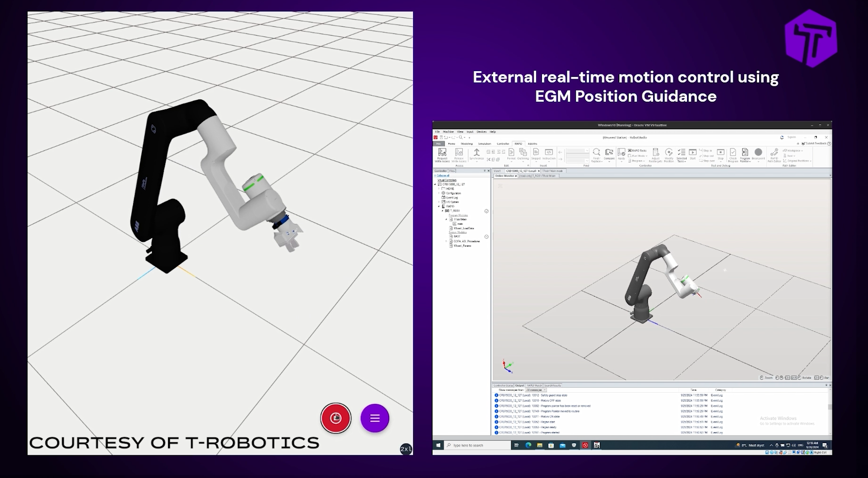The image size is (868, 478).
Task: Click the Snippet icon in Insert group
Action: (536, 155)
